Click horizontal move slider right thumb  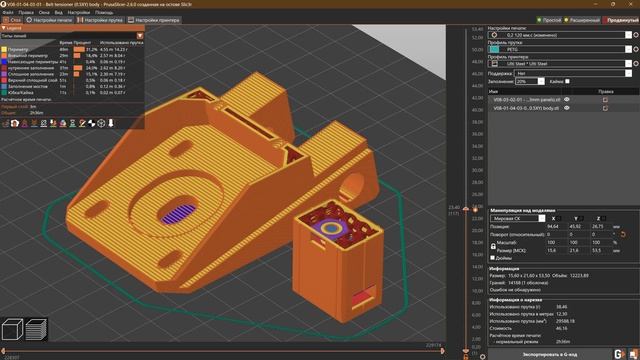tap(443, 351)
